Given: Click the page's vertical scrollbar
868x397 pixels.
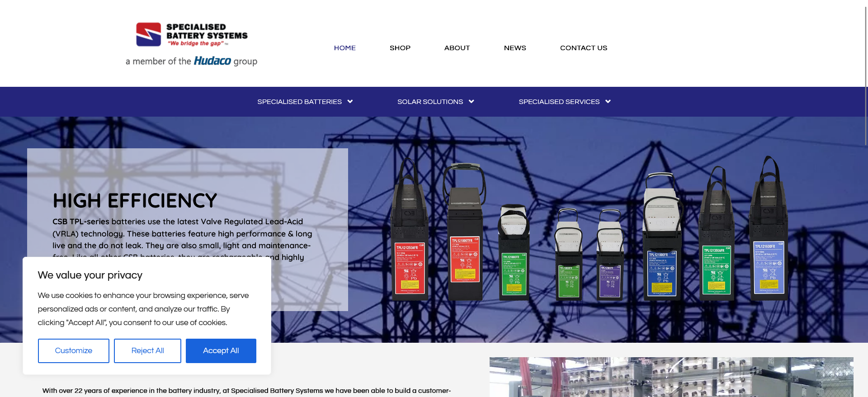Looking at the screenshot, I should coord(865,72).
